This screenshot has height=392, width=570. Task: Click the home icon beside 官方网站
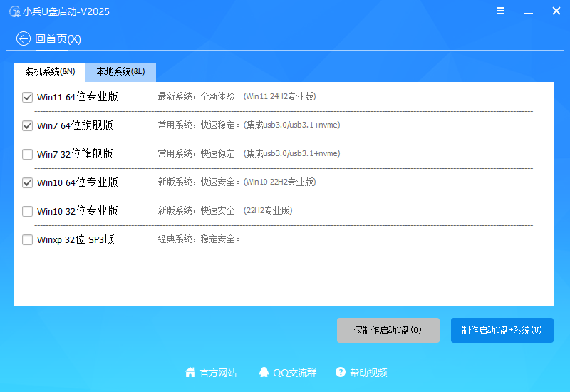click(x=190, y=372)
